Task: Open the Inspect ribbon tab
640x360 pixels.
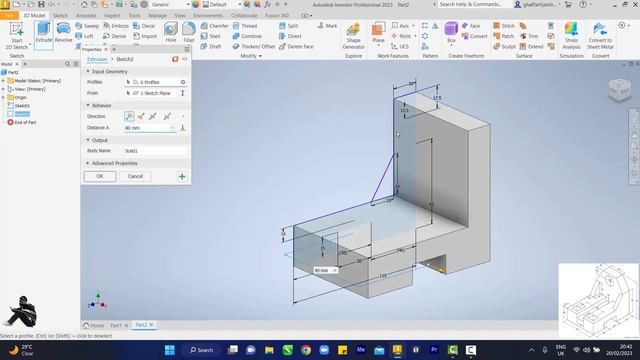Action: click(x=112, y=16)
